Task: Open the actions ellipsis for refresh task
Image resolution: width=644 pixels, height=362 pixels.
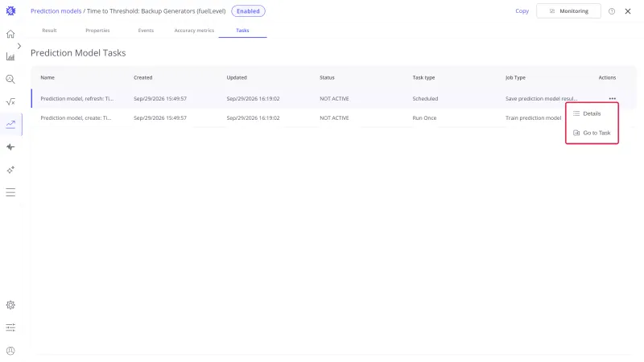Action: pyautogui.click(x=612, y=98)
